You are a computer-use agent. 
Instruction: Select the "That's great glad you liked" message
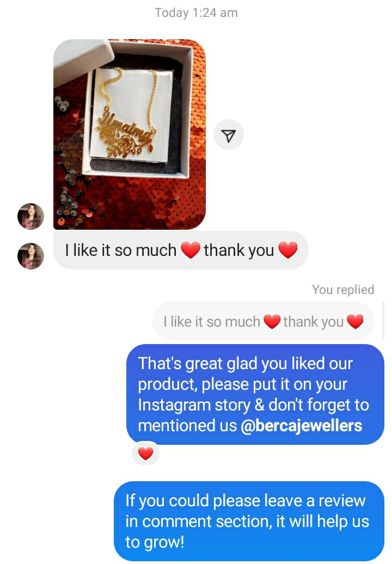pyautogui.click(x=255, y=394)
